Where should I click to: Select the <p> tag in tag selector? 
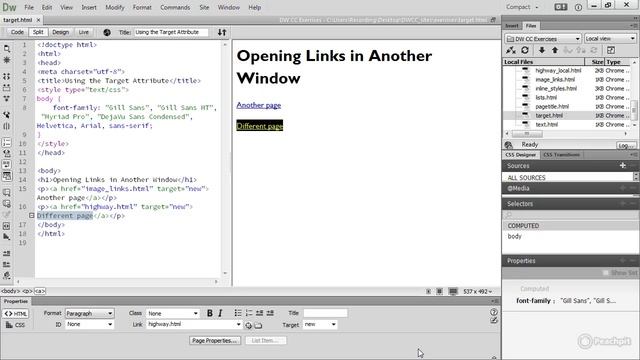(27, 291)
